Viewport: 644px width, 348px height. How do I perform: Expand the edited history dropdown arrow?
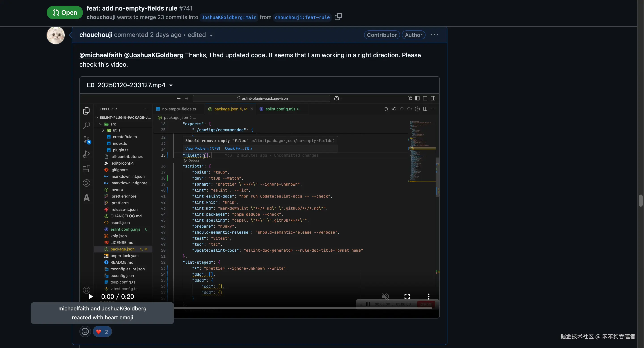tap(211, 36)
